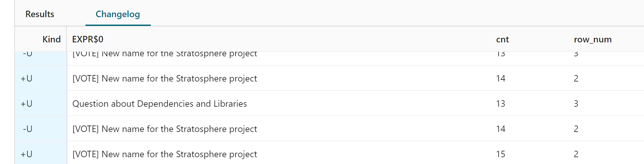Switch to the Results tab
This screenshot has height=164, width=644.
coord(40,14)
